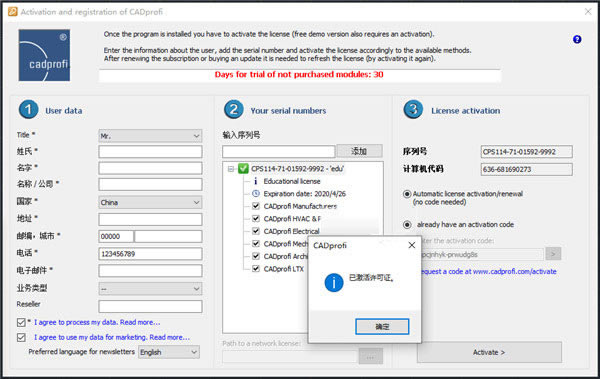Click the clock icon beside Expiration date
The height and width of the screenshot is (379, 600).
pos(256,194)
